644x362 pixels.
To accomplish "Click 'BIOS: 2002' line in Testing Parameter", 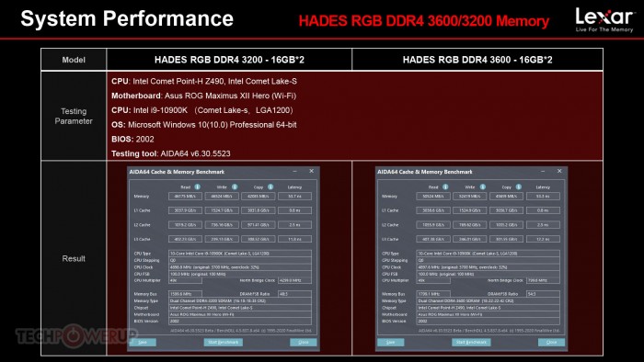I will 132,140.
